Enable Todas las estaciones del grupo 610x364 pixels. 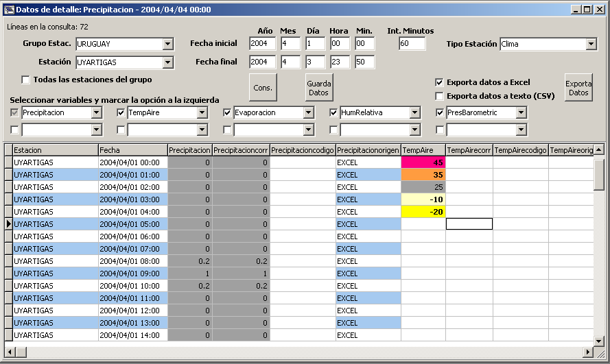tap(26, 80)
